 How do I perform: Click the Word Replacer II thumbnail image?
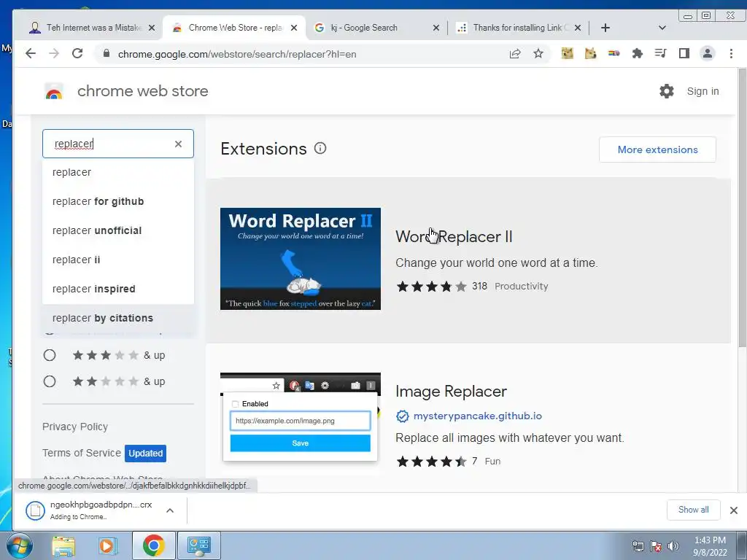pos(300,259)
